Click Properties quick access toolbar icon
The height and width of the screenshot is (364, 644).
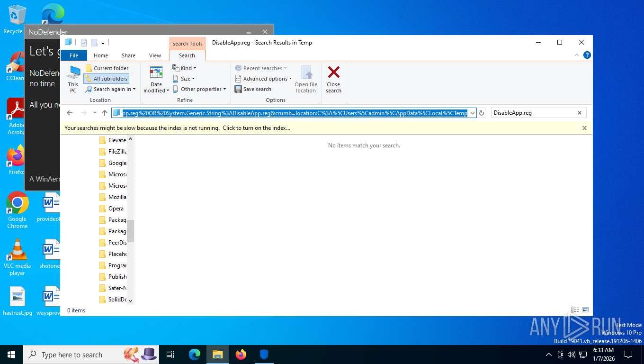[x=84, y=43]
